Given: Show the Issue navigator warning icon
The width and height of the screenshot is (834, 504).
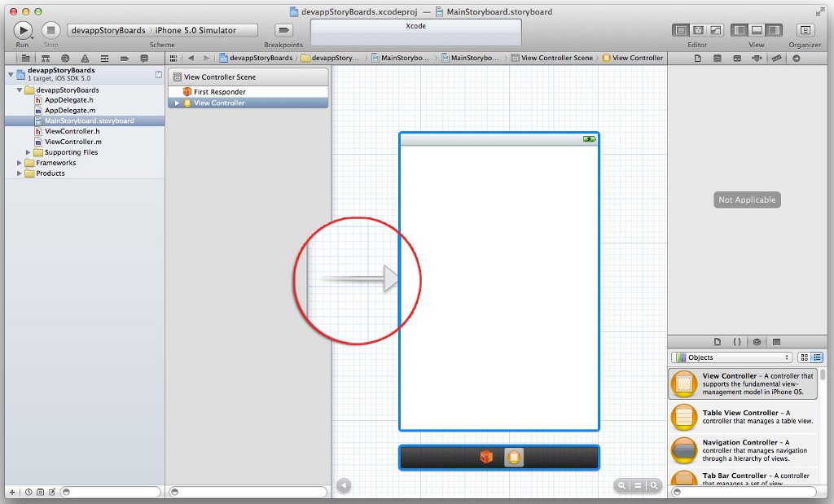Looking at the screenshot, I should (x=85, y=59).
